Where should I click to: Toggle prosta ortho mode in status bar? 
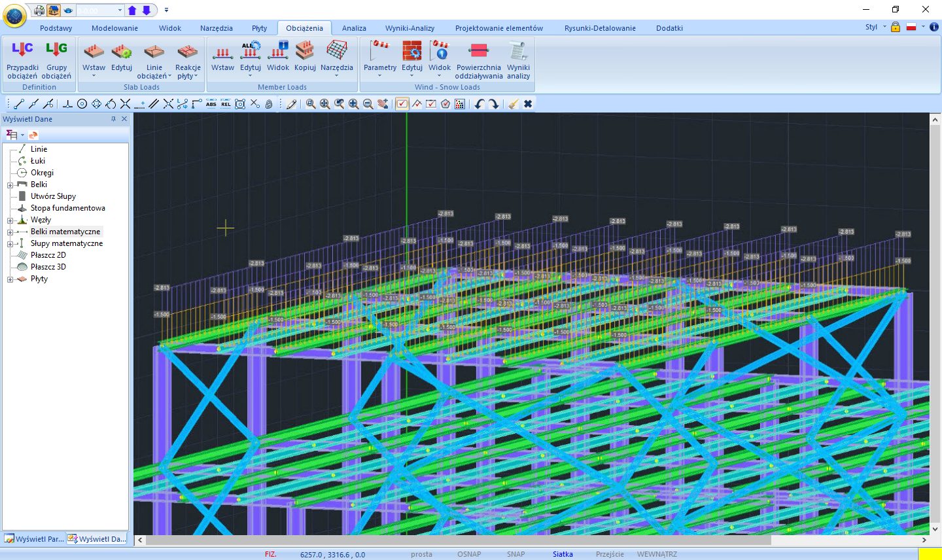(421, 554)
